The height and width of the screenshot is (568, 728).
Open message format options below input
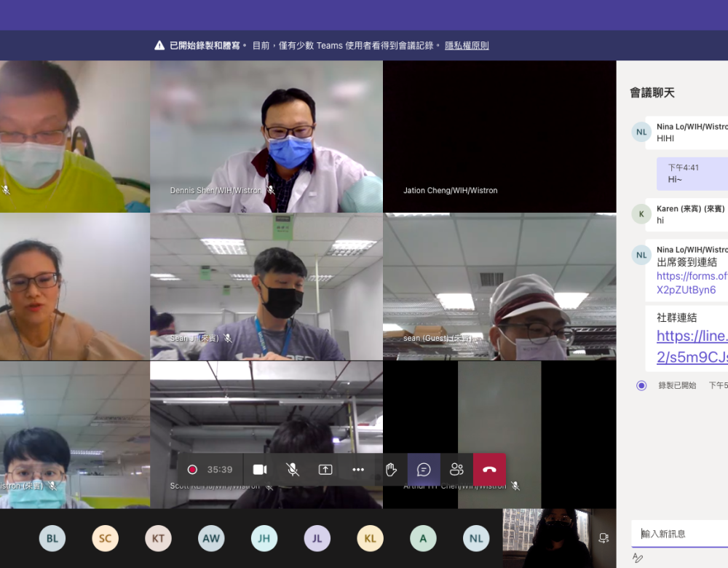(638, 558)
